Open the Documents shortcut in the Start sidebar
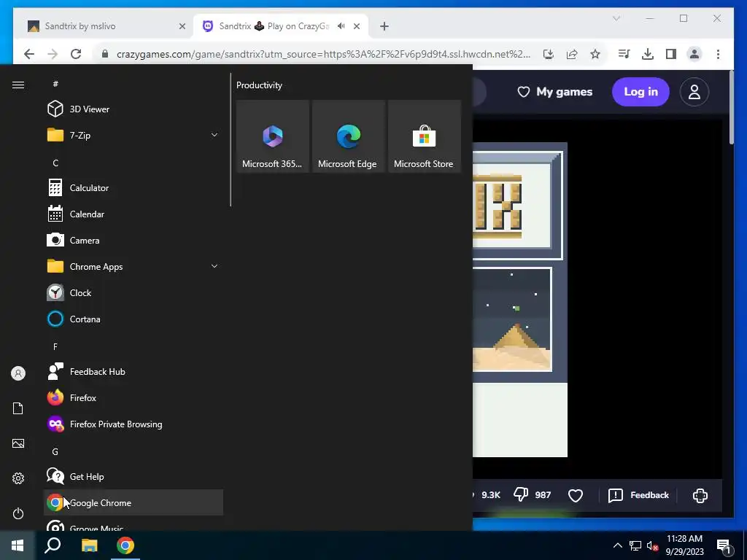The image size is (747, 560). click(x=18, y=408)
